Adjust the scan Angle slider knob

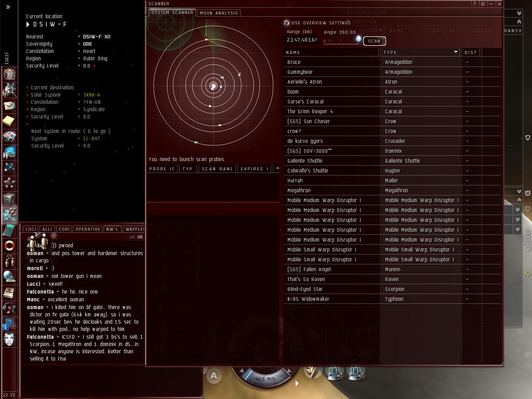coord(358,39)
